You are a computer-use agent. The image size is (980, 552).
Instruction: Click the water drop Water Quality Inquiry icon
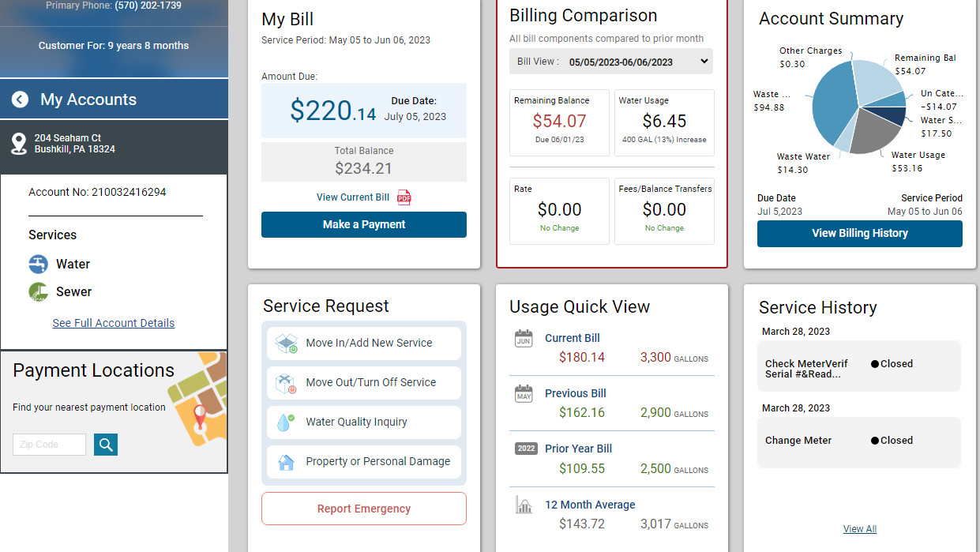coord(286,422)
